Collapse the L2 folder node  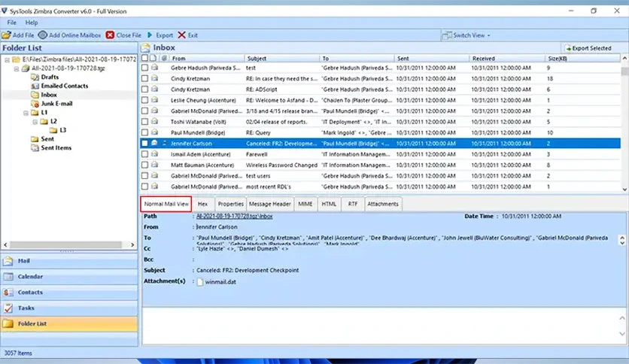35,122
